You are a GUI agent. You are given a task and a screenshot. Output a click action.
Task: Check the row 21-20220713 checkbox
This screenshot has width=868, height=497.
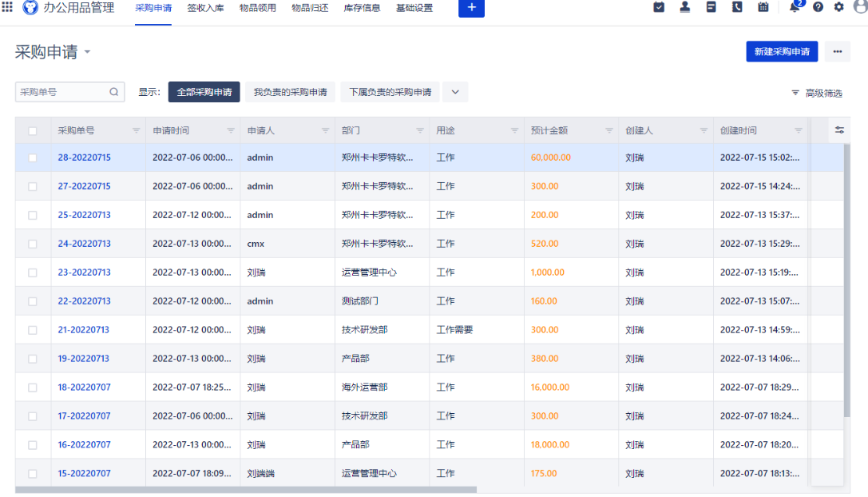[33, 330]
